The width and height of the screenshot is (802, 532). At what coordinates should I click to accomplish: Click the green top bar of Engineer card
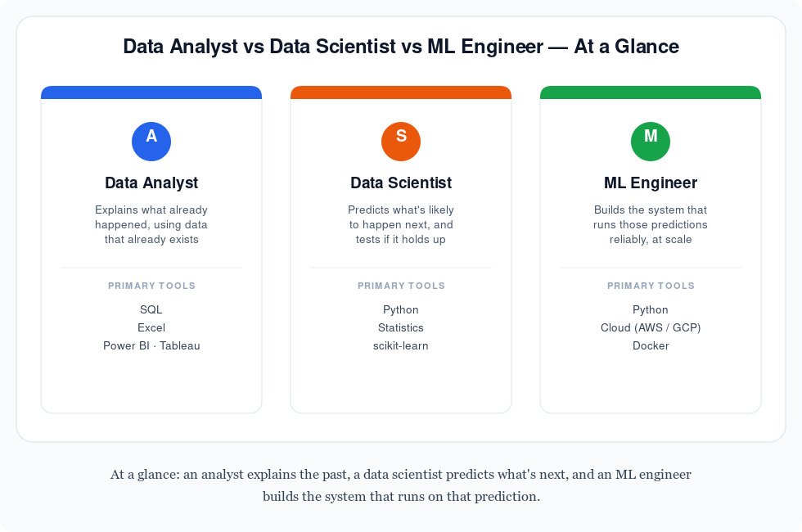[651, 92]
